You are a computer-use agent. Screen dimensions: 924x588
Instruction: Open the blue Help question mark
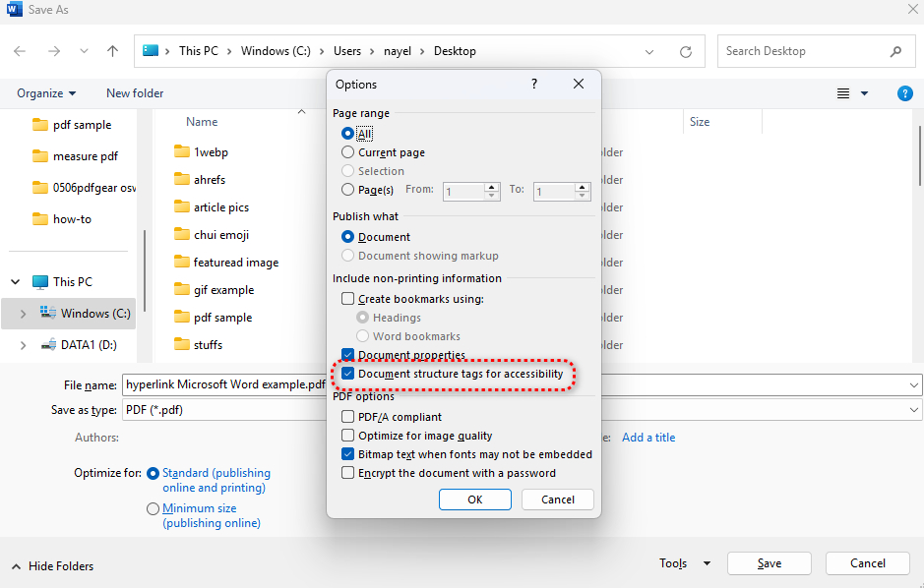(904, 92)
